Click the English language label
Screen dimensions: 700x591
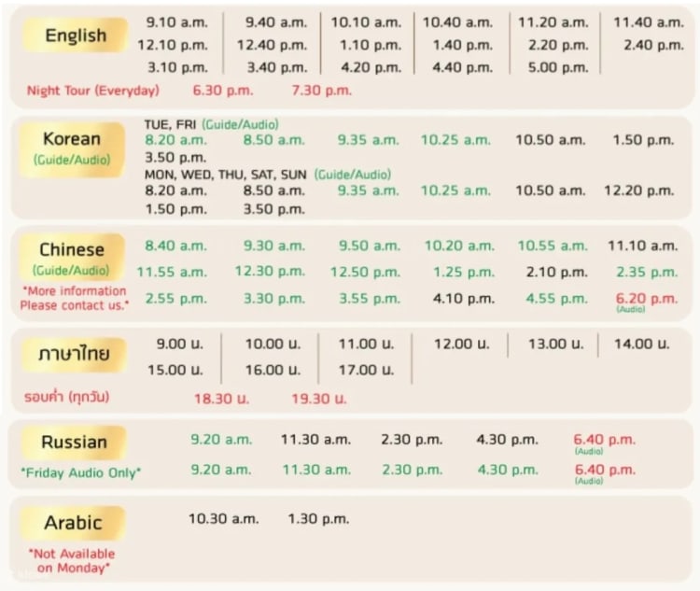[76, 36]
